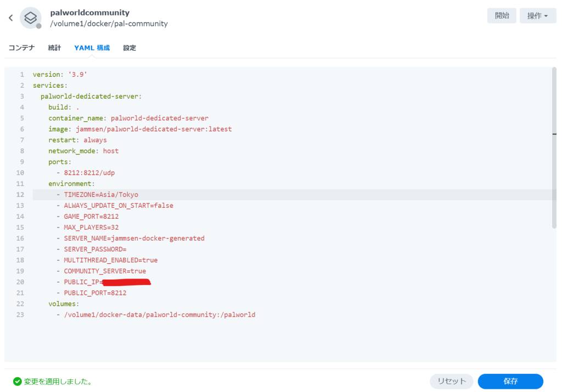Click the build: . line
The height and width of the screenshot is (392, 562).
[64, 107]
